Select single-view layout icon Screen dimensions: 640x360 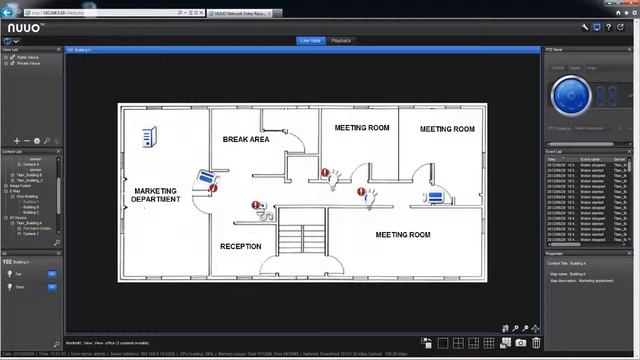[x=443, y=343]
